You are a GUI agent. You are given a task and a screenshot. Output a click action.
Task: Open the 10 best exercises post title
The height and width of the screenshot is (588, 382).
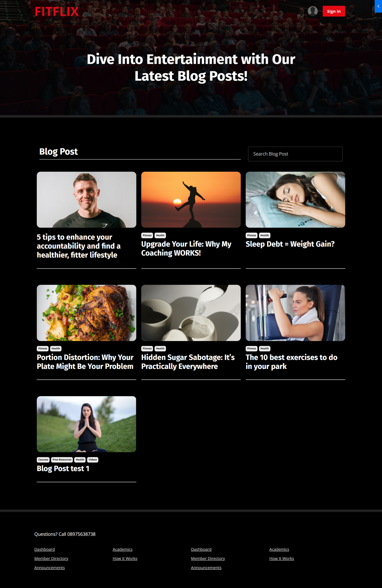[291, 362]
